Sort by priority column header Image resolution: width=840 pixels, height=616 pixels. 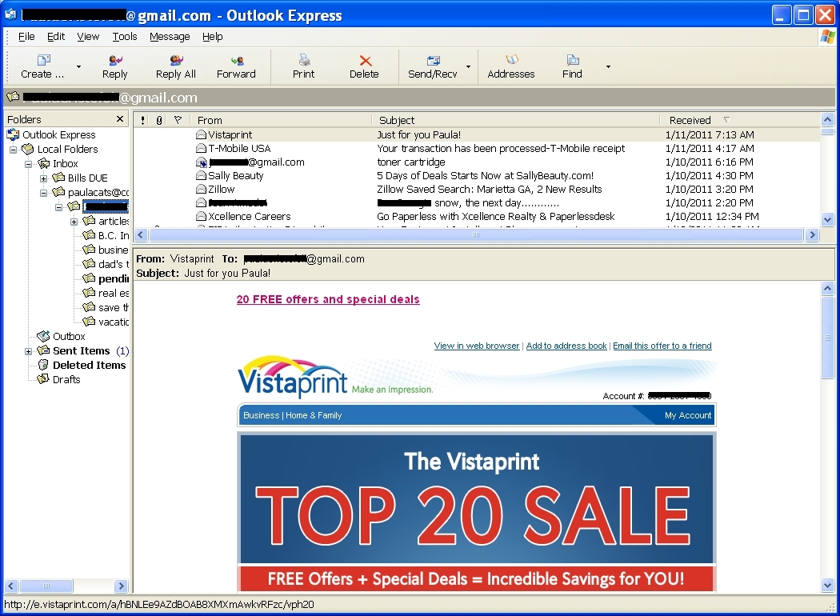pyautogui.click(x=142, y=120)
